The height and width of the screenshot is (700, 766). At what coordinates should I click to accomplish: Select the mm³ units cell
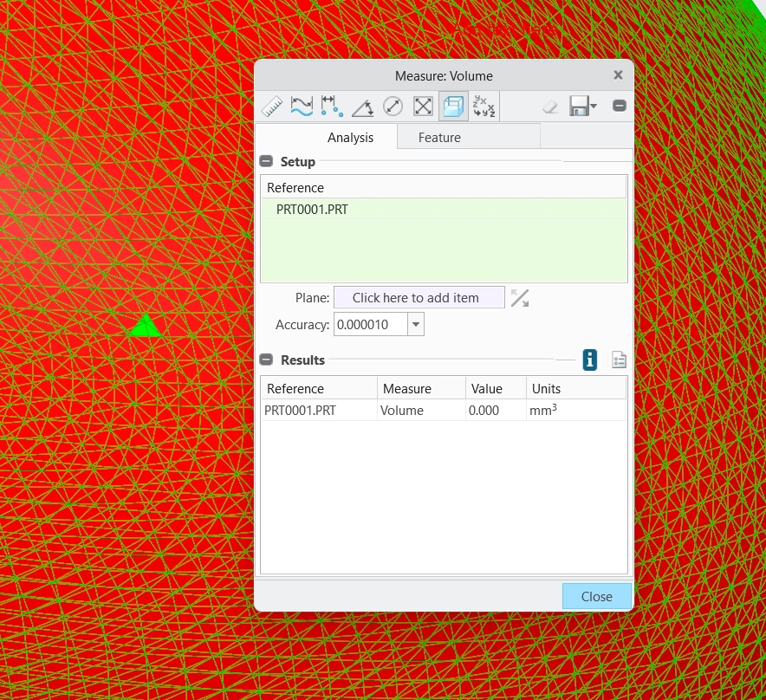[576, 411]
